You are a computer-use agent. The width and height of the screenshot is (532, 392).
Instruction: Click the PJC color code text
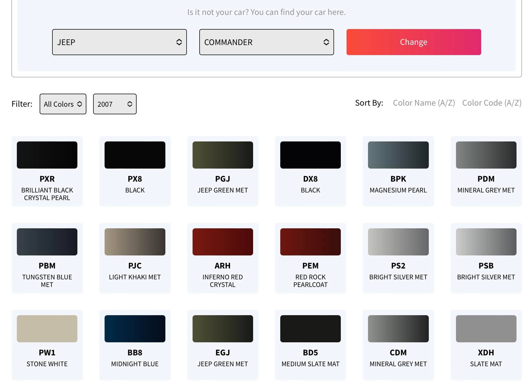point(135,266)
